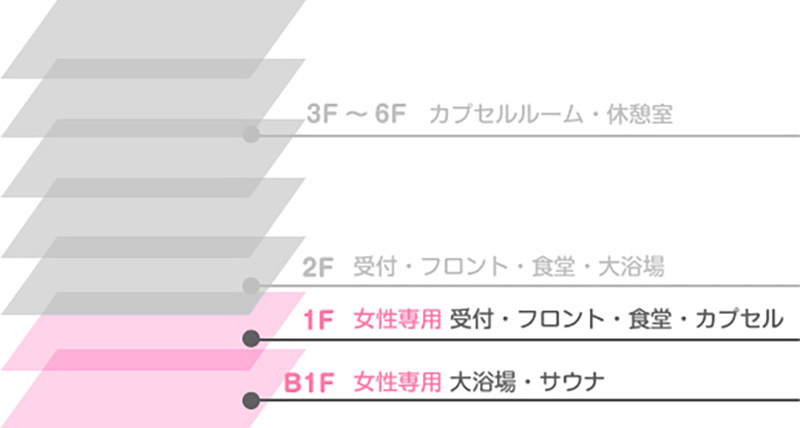800x428 pixels.
Task: Click the gray dot on the 2F line
Action: pyautogui.click(x=251, y=286)
